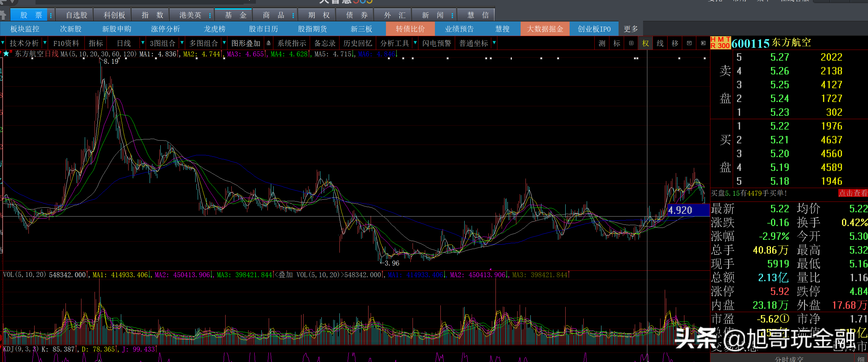Click the 指标 indicator toolbar item
This screenshot has width=868, height=362.
pyautogui.click(x=96, y=43)
